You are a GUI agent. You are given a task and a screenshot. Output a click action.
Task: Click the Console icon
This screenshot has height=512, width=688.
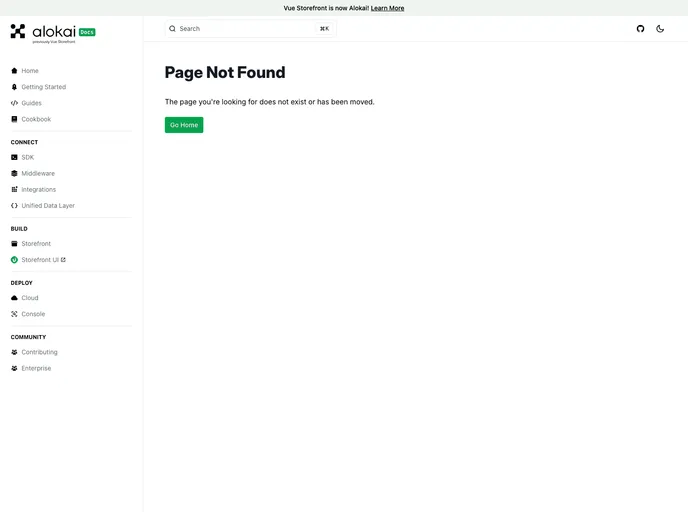pos(14,314)
